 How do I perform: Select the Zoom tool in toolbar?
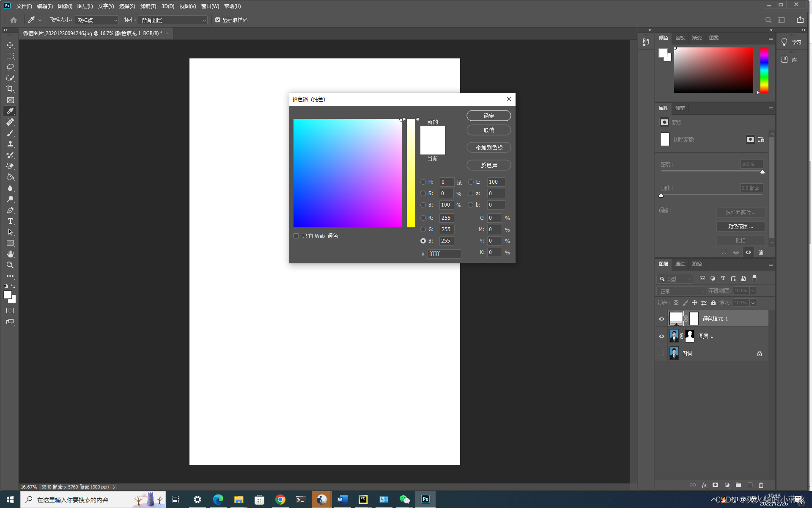(x=10, y=265)
